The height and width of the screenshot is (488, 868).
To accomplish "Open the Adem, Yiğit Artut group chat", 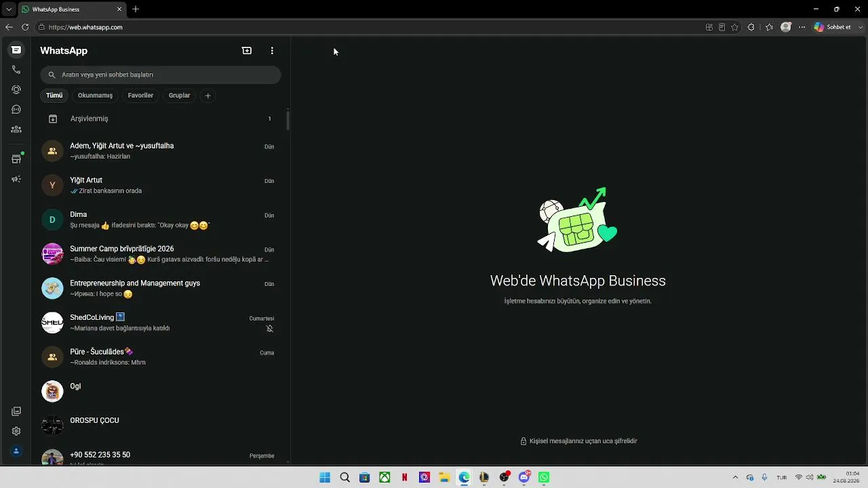I will point(160,150).
